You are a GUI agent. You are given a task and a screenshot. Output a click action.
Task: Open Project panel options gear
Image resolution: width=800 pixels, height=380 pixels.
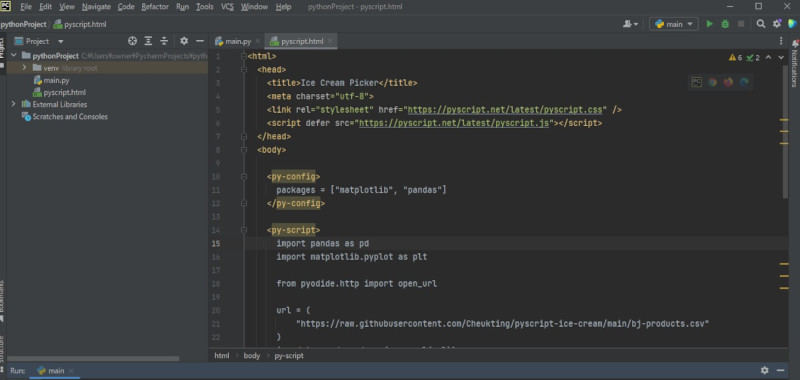(184, 41)
